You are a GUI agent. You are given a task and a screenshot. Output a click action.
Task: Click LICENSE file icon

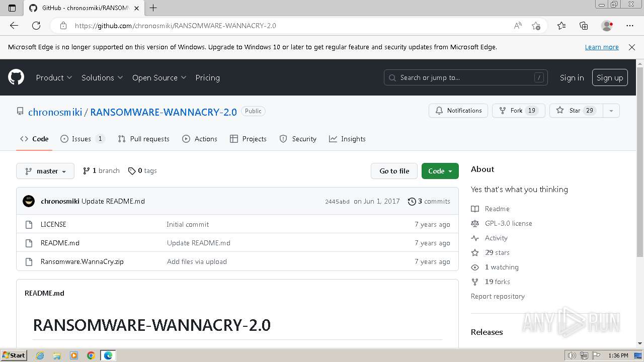29,224
